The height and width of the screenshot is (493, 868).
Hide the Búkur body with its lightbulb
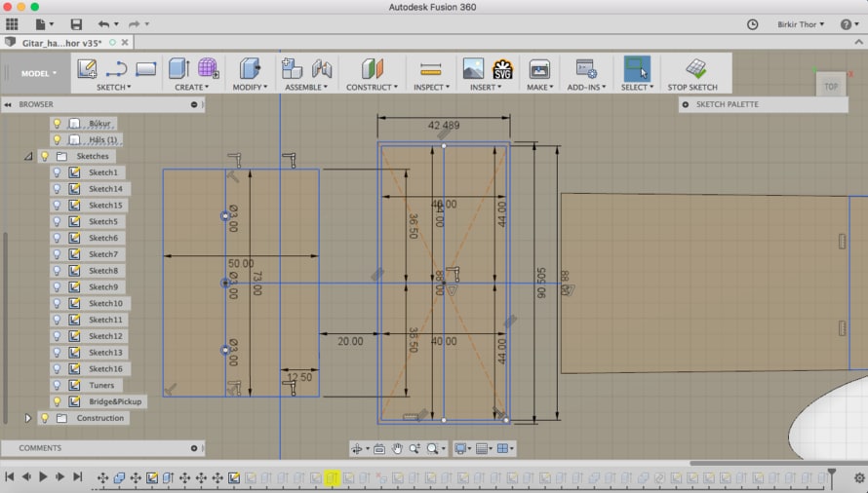coord(57,124)
